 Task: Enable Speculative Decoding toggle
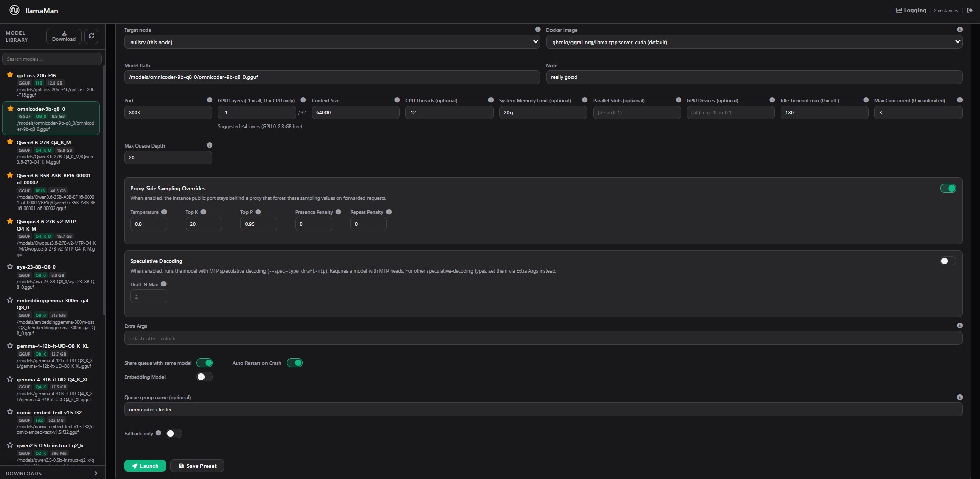(x=948, y=261)
